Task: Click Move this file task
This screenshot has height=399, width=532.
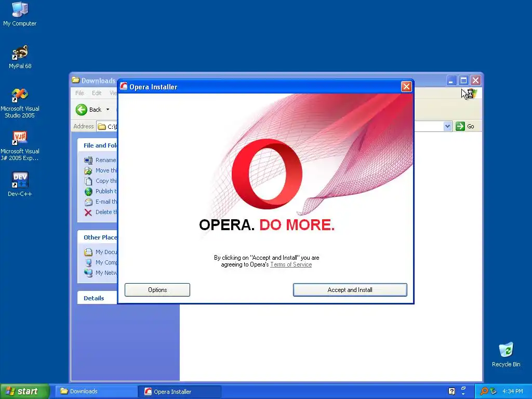Action: pos(101,170)
